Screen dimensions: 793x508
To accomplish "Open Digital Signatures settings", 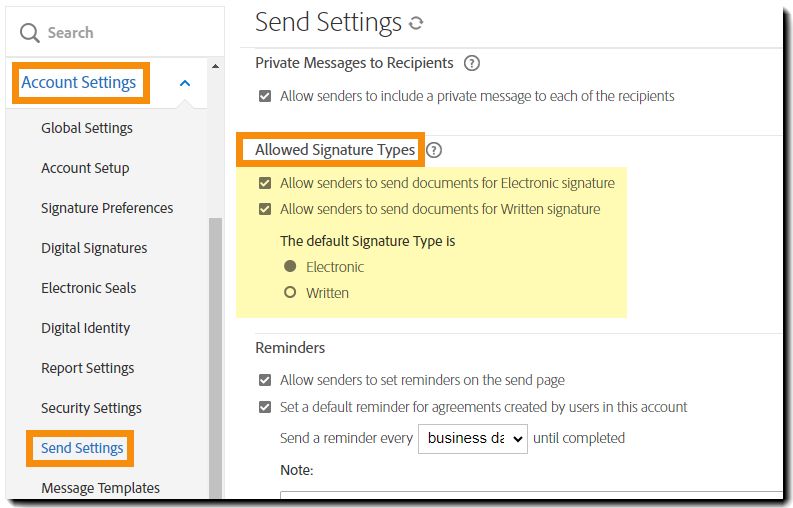I will point(94,248).
